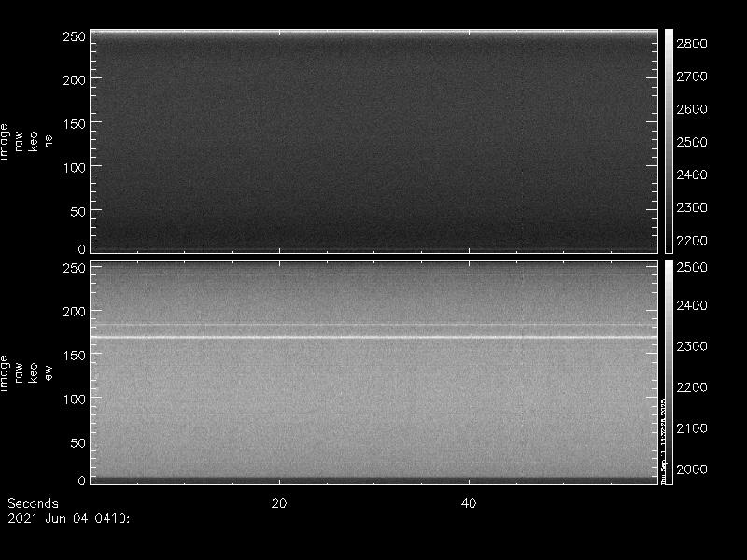Click the x-axis tick label 40
747x560 pixels.
click(x=470, y=504)
